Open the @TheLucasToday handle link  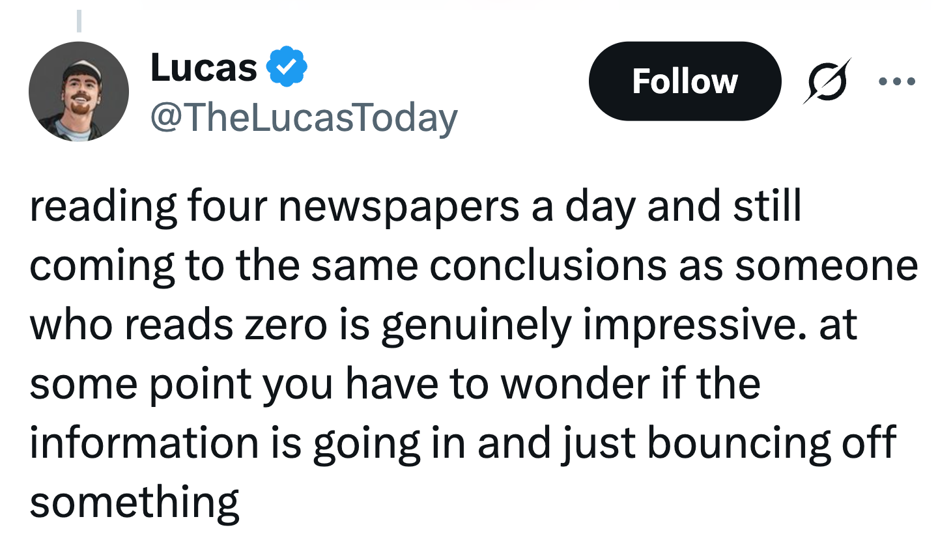point(304,118)
